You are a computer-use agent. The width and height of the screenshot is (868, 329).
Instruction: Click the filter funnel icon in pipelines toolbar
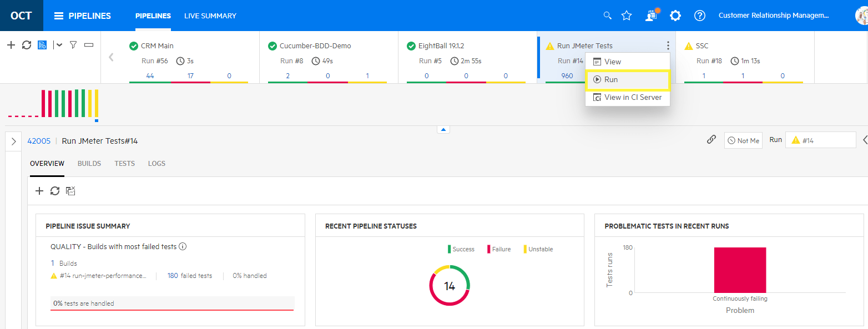tap(73, 45)
